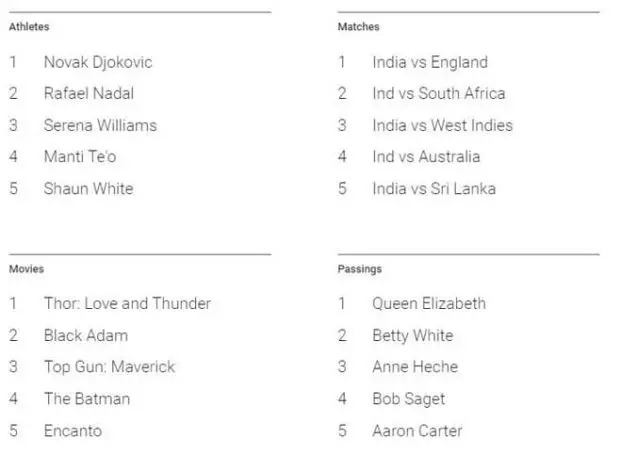Open the Bob Saget entry
620x471 pixels.
pyautogui.click(x=409, y=399)
